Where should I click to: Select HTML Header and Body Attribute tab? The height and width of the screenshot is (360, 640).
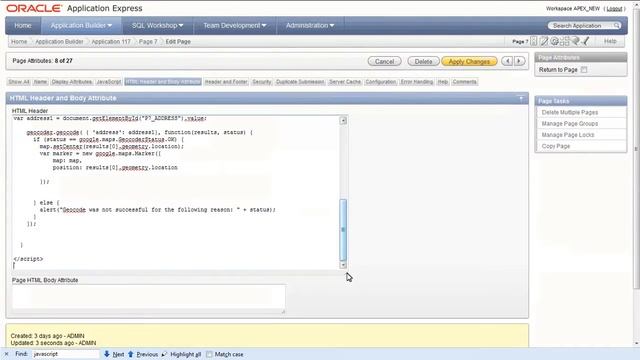163,82
